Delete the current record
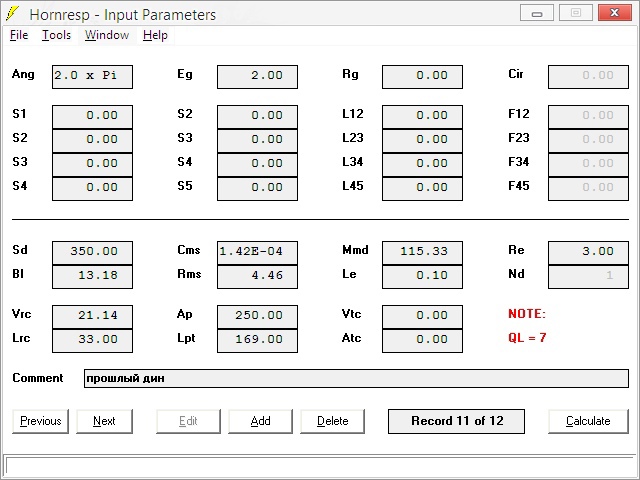This screenshot has width=640, height=480. 332,421
